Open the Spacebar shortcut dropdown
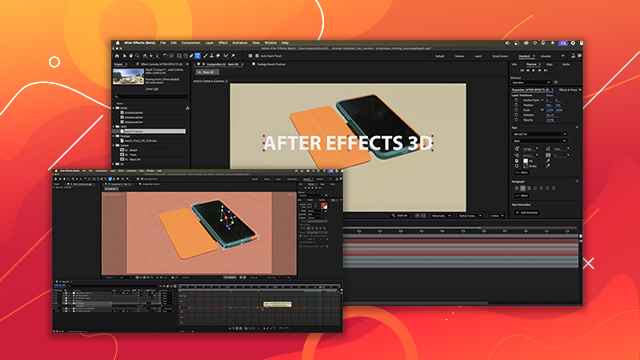 click(x=531, y=82)
